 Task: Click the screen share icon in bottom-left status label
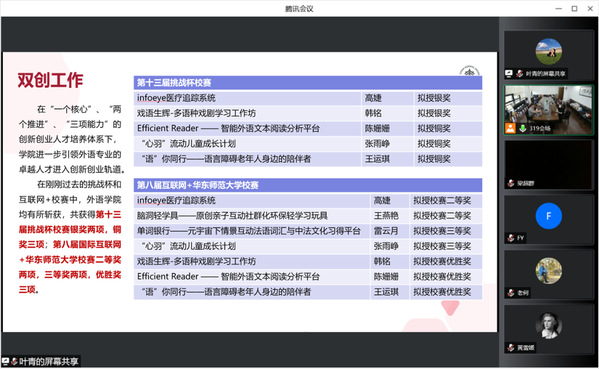[x=5, y=361]
